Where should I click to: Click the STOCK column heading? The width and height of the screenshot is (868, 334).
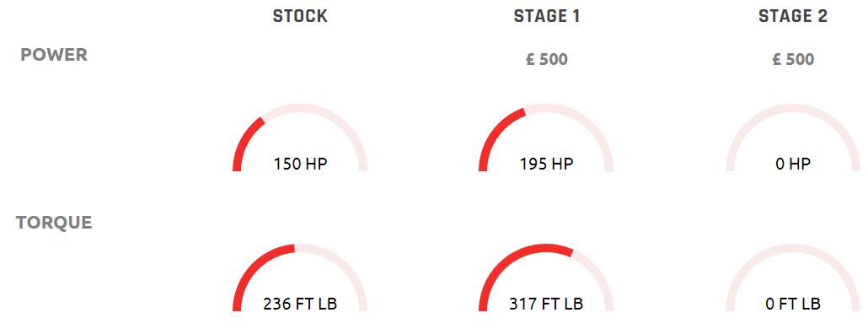(300, 17)
